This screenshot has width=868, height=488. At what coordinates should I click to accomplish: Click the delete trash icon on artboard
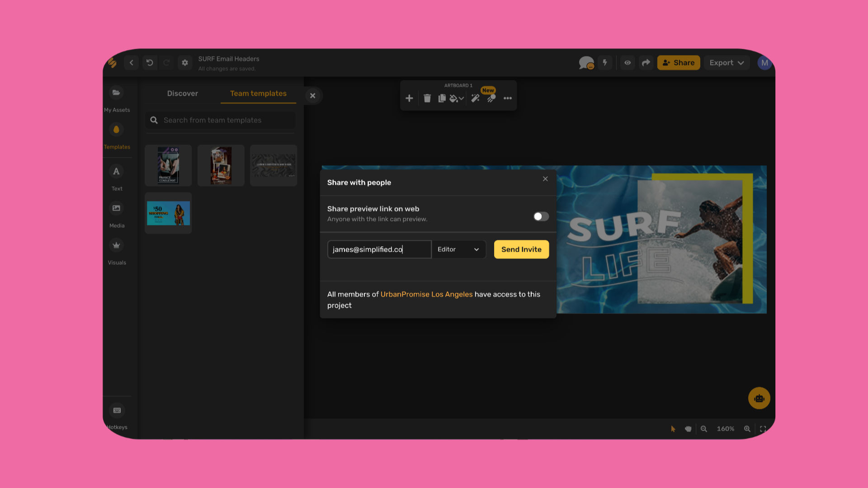427,98
